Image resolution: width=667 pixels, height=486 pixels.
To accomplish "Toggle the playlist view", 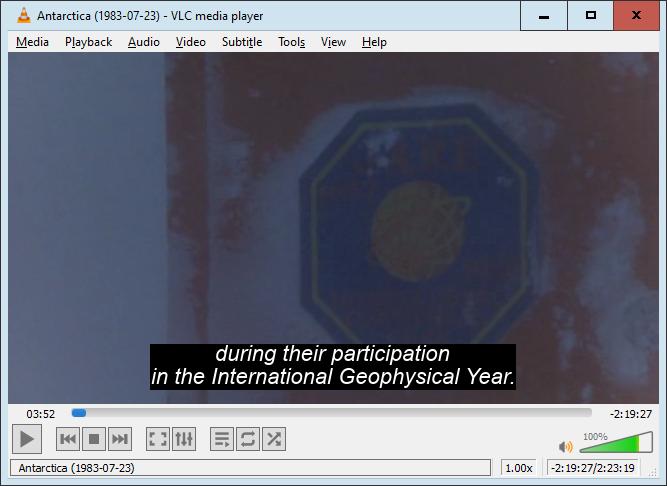I will point(222,439).
